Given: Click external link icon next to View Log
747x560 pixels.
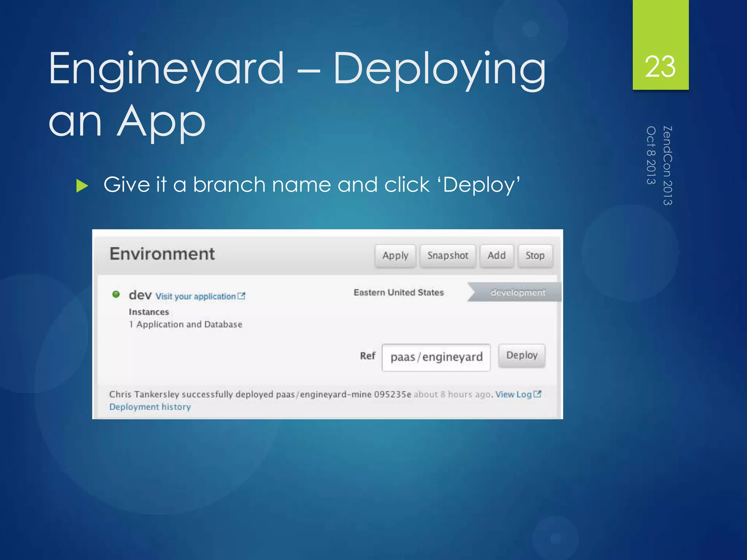Looking at the screenshot, I should [537, 394].
